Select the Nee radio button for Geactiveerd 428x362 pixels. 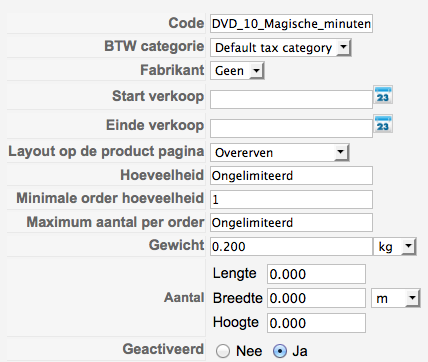click(223, 351)
